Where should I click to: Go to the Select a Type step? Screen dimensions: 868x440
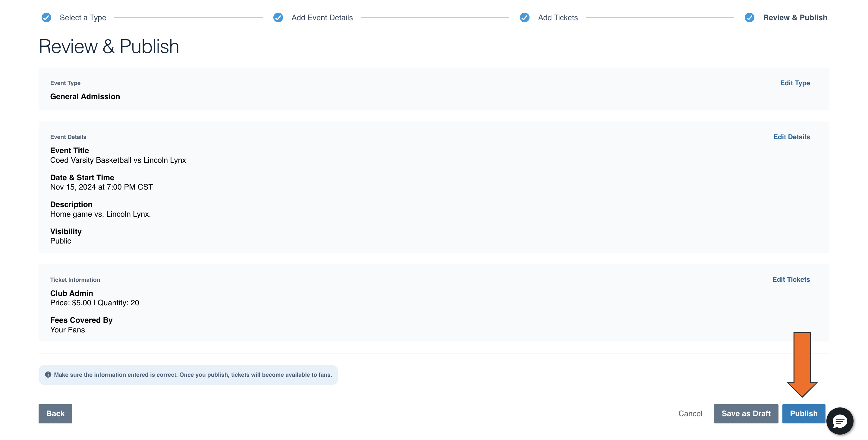83,17
